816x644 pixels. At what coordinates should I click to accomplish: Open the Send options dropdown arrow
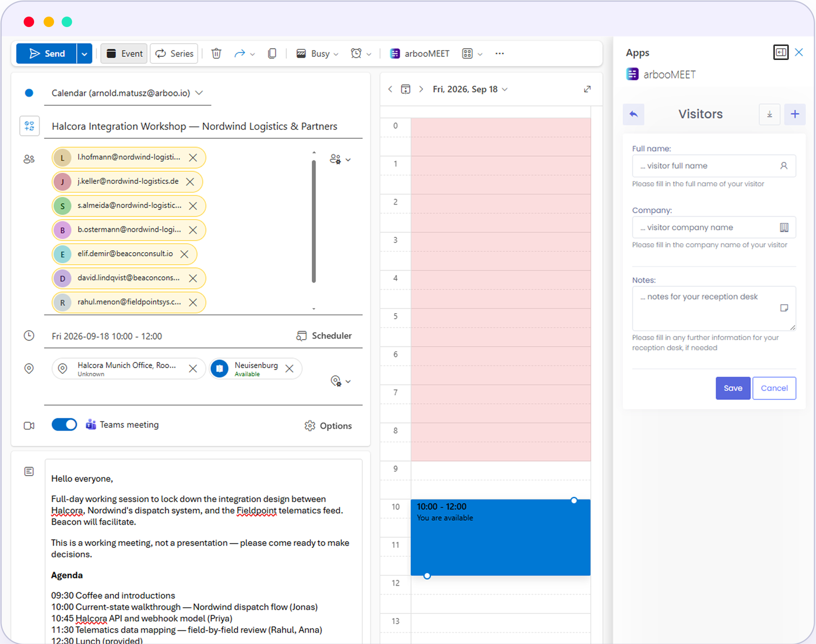pyautogui.click(x=84, y=53)
